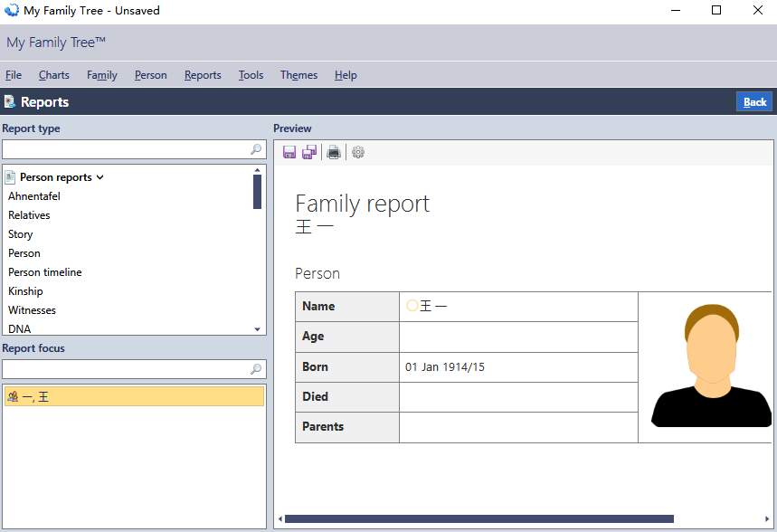The image size is (777, 532).
Task: Click the Back button
Action: coord(754,101)
